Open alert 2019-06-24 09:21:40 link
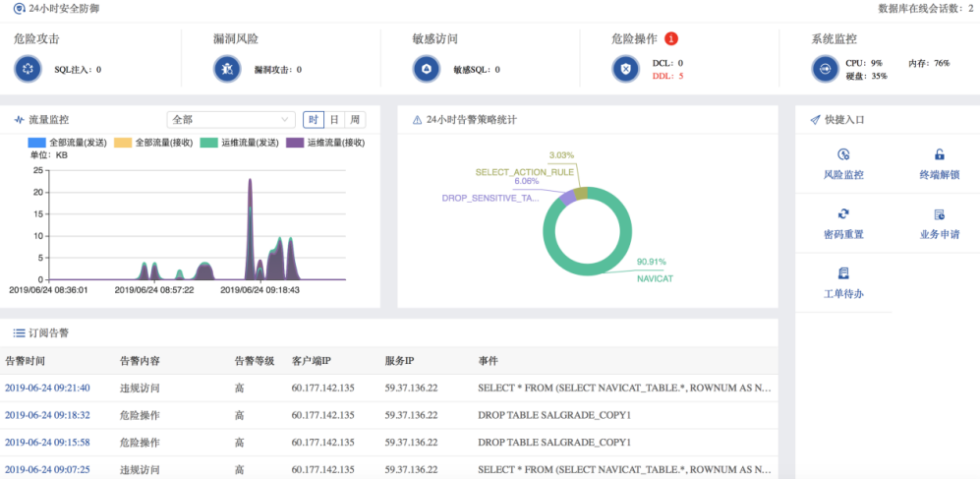This screenshot has height=479, width=980. coord(47,389)
